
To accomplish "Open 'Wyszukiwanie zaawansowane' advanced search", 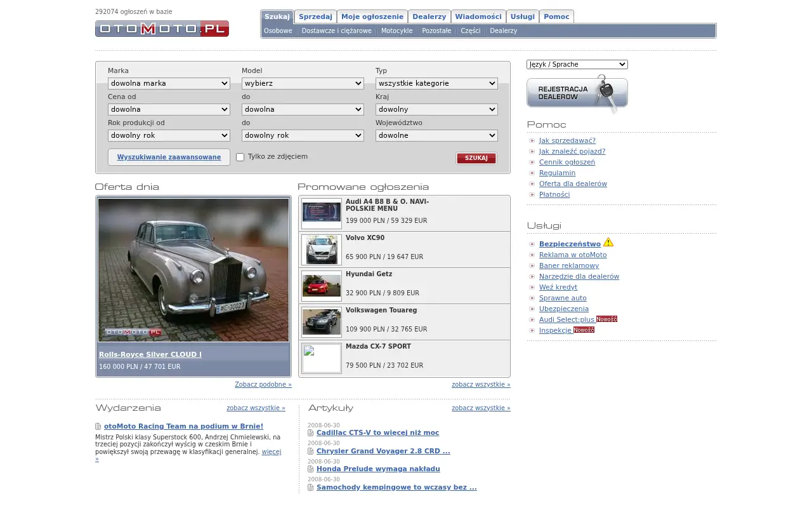I will pos(169,157).
